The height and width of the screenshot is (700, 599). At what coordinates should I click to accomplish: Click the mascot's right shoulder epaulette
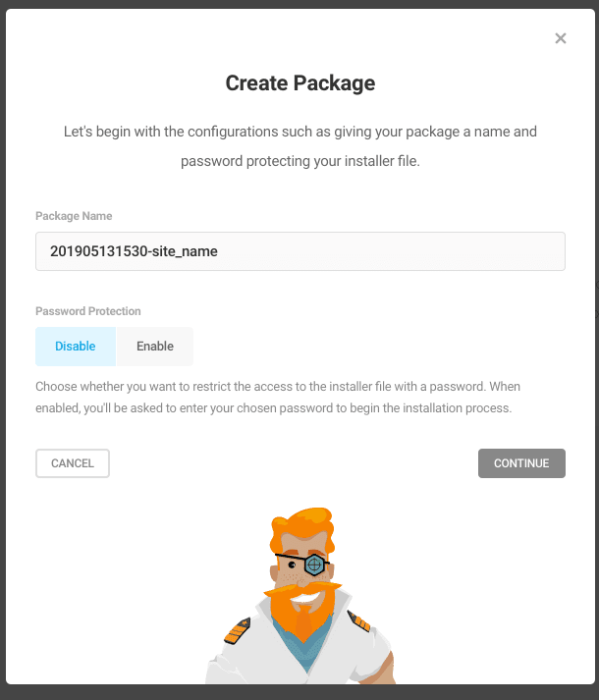pos(358,621)
